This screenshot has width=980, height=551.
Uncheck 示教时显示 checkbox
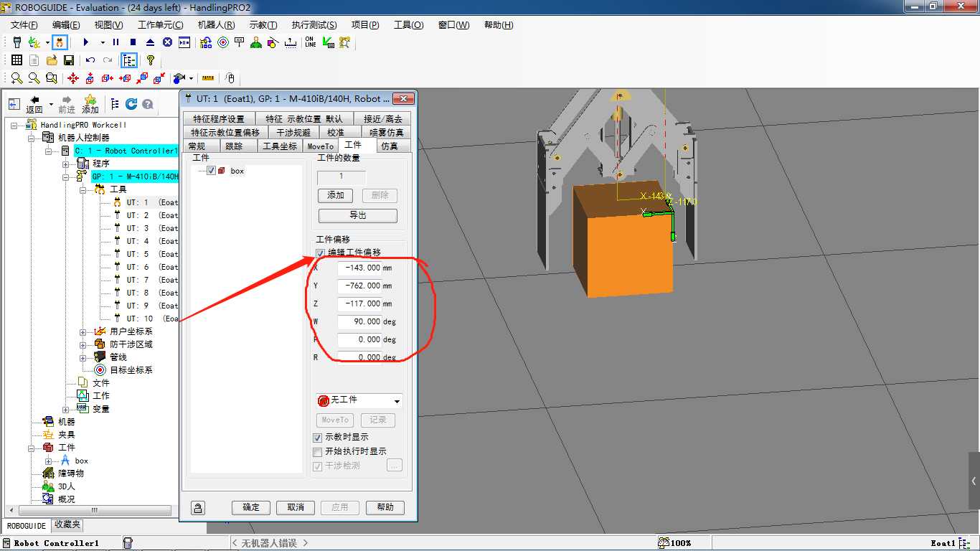point(318,438)
